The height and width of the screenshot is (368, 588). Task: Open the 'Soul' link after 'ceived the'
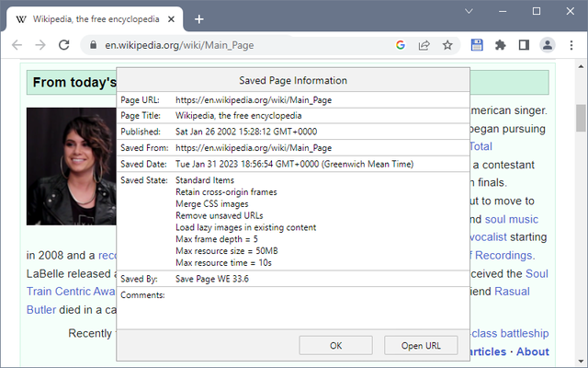tap(537, 274)
